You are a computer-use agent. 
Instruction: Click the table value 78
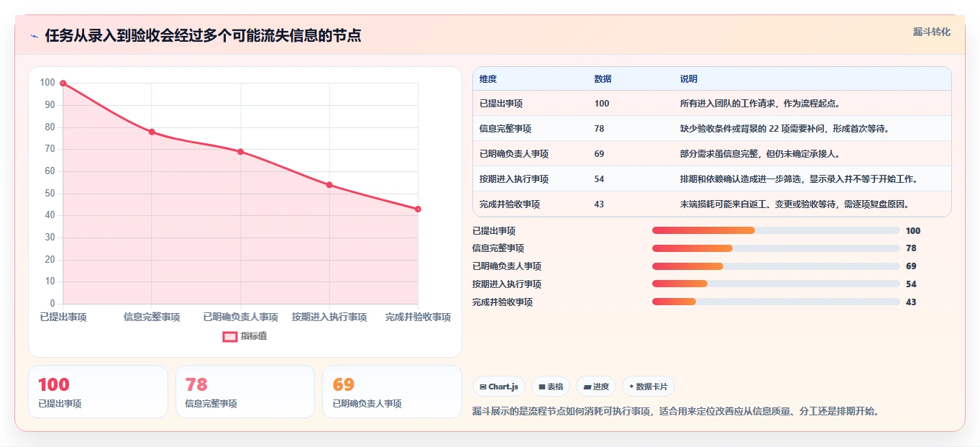tap(600, 129)
